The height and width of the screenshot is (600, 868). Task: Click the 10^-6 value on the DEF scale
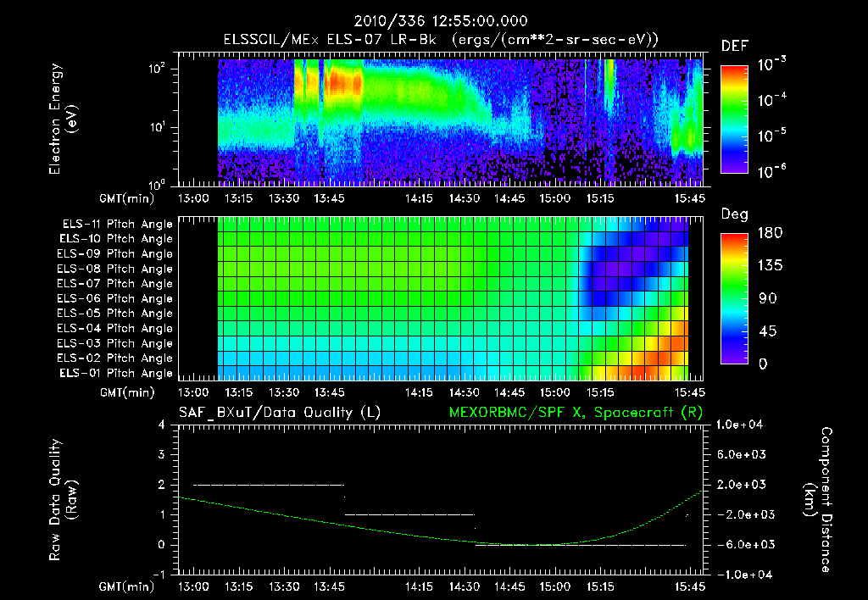pos(771,171)
